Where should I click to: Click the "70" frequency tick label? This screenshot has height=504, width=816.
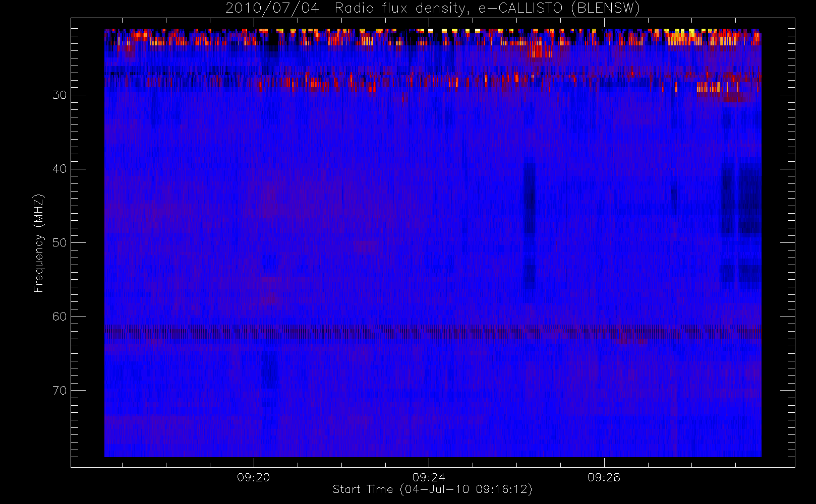(x=60, y=391)
